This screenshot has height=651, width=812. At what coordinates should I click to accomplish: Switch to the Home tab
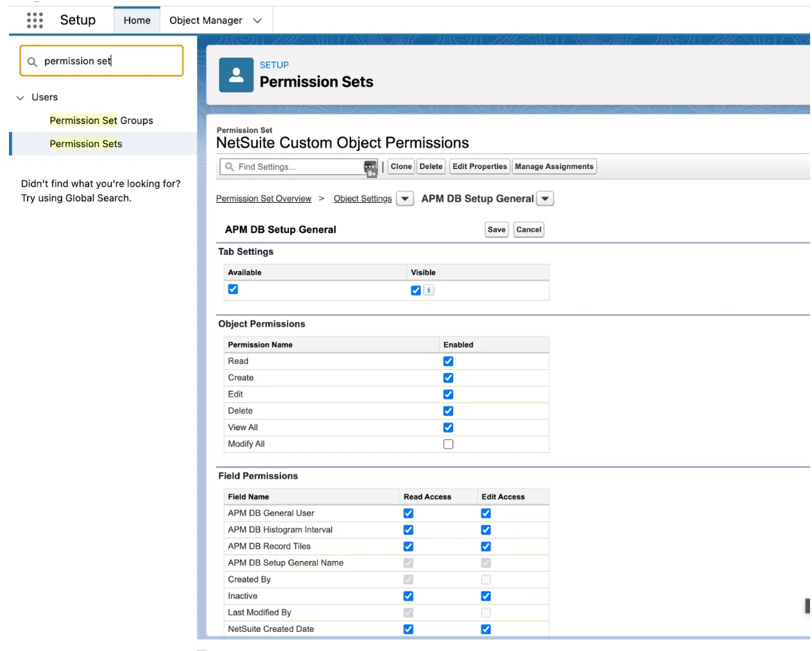tap(137, 21)
